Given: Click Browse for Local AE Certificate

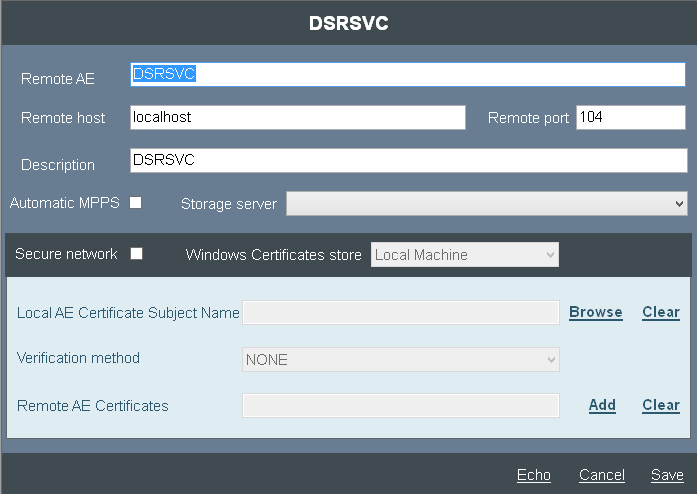Looking at the screenshot, I should [x=595, y=312].
